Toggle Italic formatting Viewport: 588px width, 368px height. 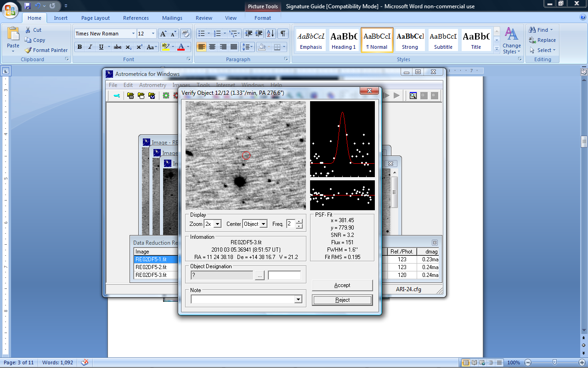click(90, 47)
